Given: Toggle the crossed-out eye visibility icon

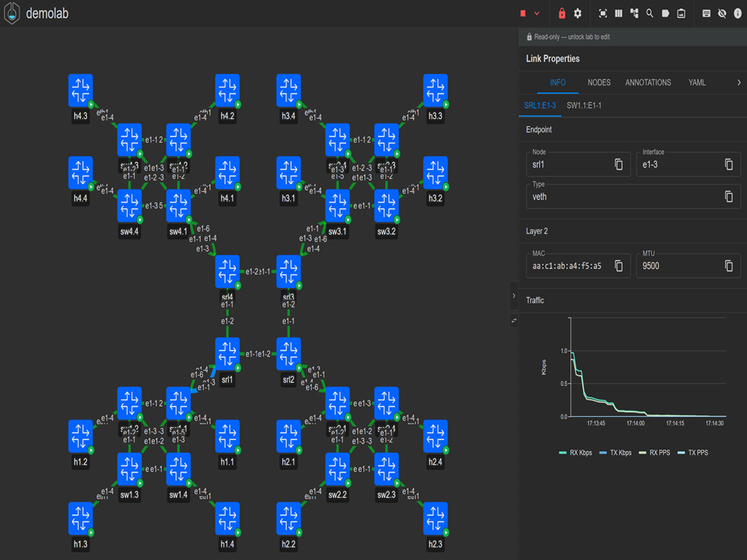Looking at the screenshot, I should point(722,13).
